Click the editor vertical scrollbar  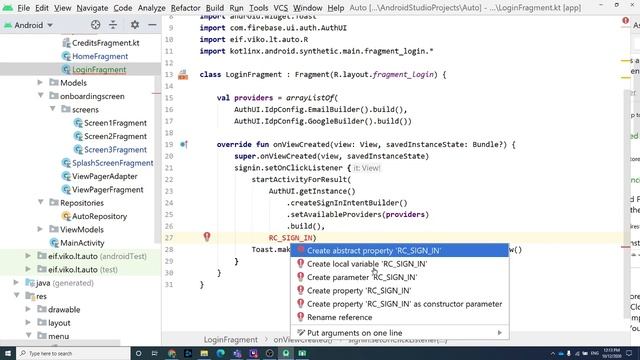(627, 204)
